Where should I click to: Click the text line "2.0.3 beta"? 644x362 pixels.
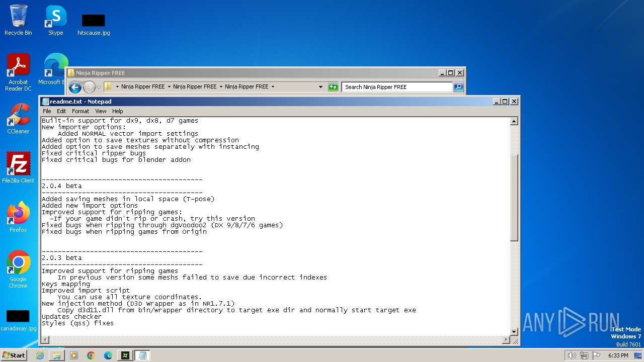(x=61, y=258)
